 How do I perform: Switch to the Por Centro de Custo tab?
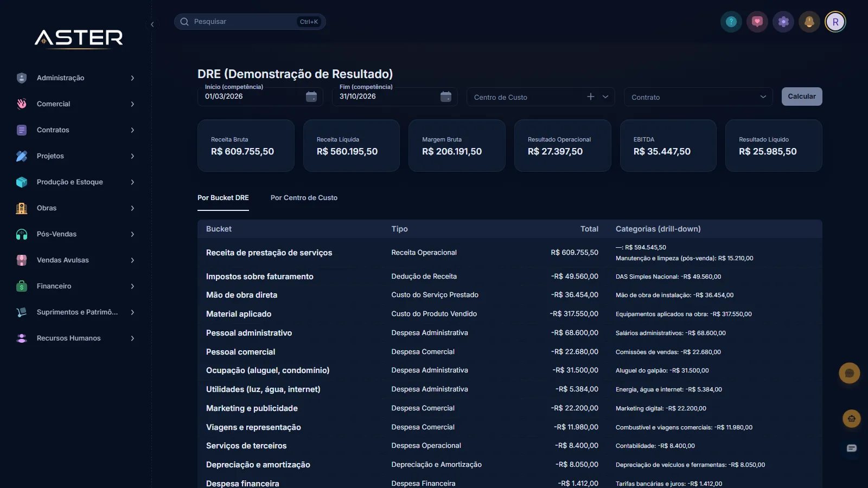coord(304,198)
